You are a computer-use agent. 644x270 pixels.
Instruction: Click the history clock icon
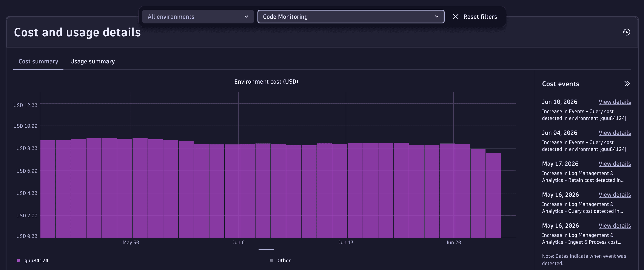(x=626, y=32)
